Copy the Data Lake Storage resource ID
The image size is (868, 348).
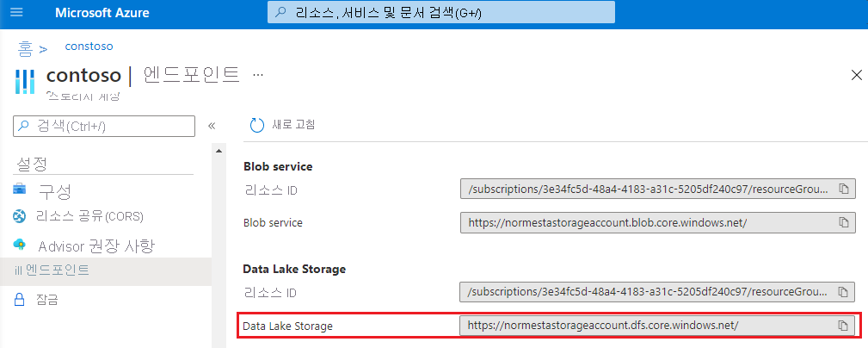(843, 291)
